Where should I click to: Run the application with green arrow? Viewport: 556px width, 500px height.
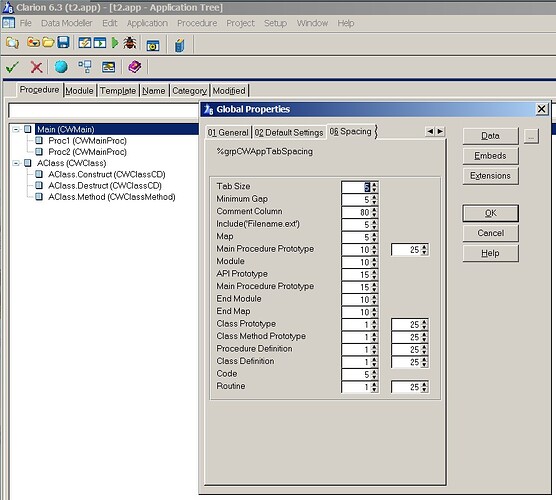(x=115, y=43)
